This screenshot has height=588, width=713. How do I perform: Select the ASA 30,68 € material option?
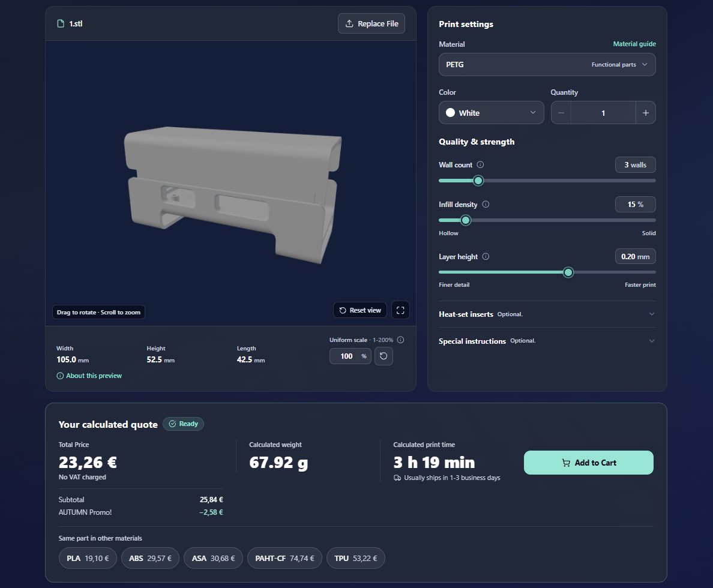click(x=213, y=558)
